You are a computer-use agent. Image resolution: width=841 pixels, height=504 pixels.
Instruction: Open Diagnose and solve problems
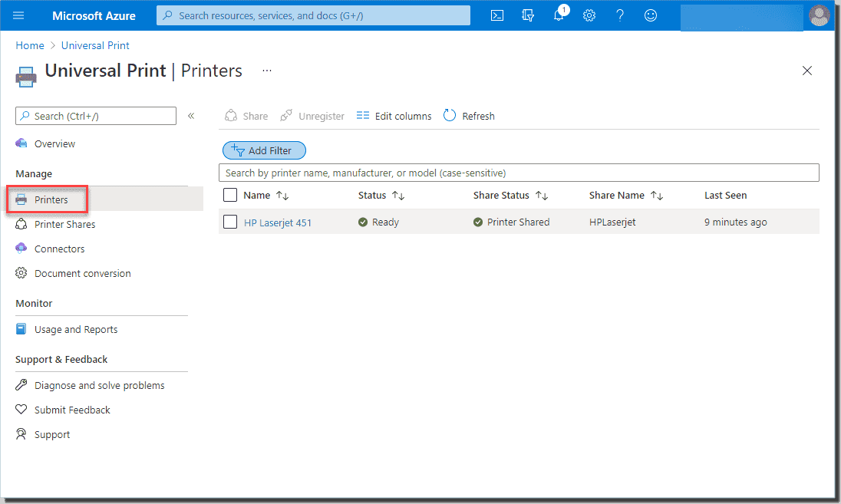21,385
